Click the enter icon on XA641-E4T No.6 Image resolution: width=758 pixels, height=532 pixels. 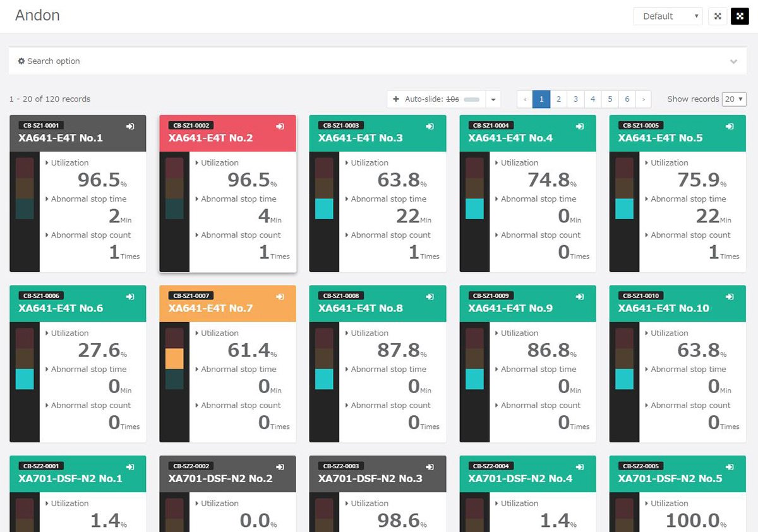pos(130,296)
